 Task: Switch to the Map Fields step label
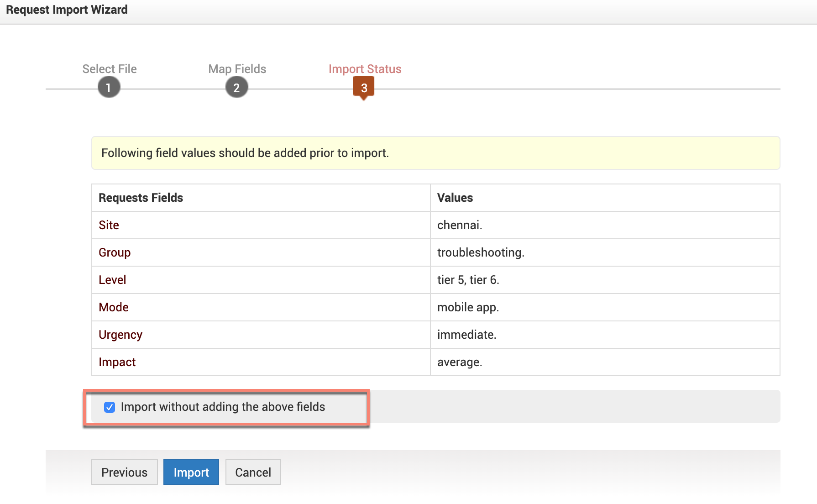(x=237, y=69)
